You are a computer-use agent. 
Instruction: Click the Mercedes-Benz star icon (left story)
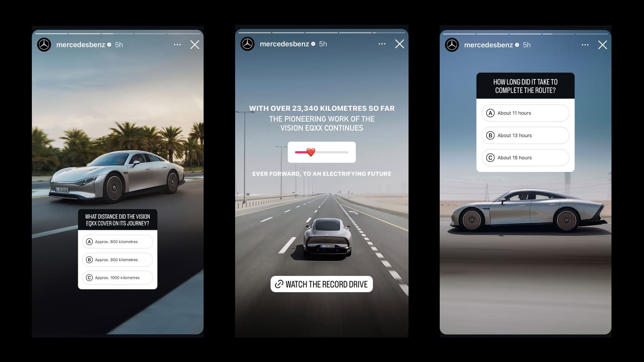(x=44, y=45)
